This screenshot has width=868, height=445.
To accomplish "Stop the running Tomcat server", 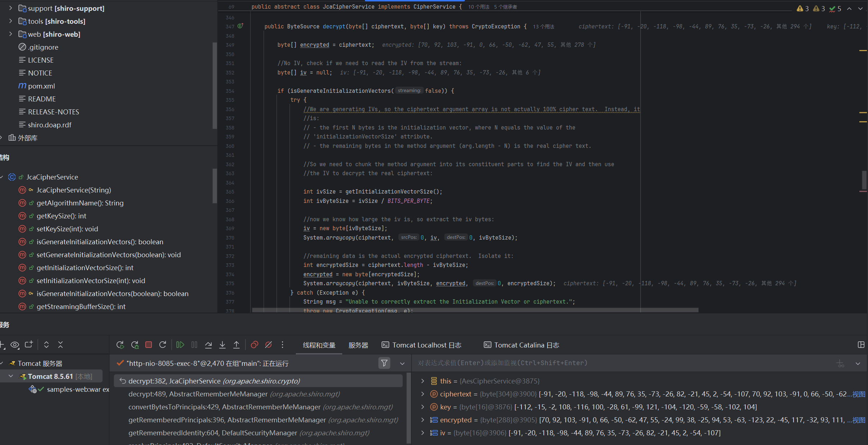I will pos(148,345).
